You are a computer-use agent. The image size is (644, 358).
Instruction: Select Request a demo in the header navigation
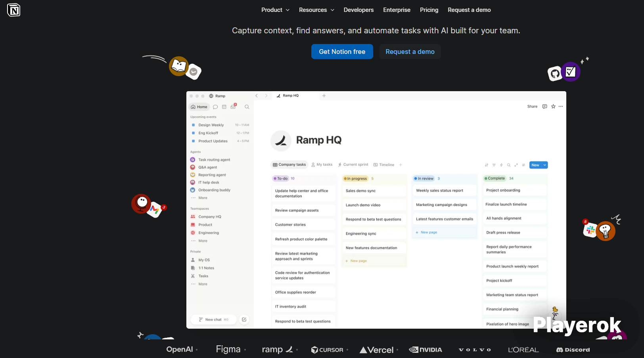pyautogui.click(x=469, y=10)
